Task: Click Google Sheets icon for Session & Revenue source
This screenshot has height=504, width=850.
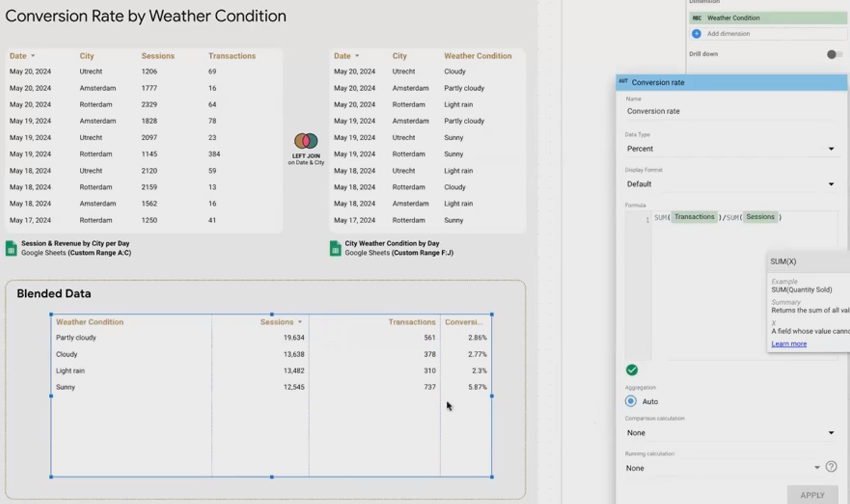Action: 11,248
